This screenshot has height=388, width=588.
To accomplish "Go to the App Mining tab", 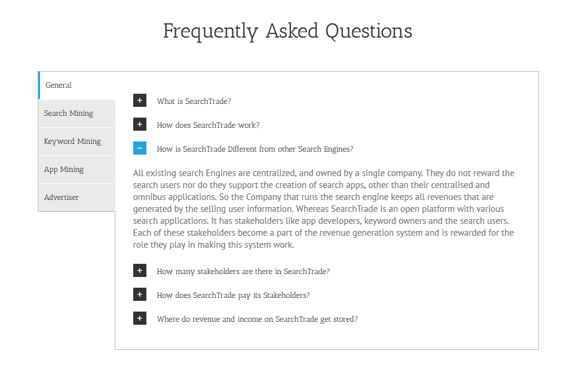I will click(x=64, y=170).
